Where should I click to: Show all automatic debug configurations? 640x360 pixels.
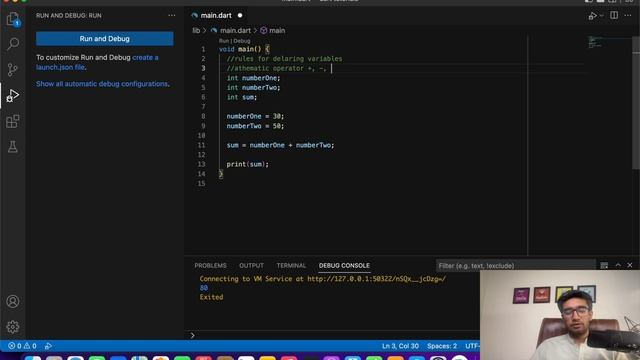(103, 84)
